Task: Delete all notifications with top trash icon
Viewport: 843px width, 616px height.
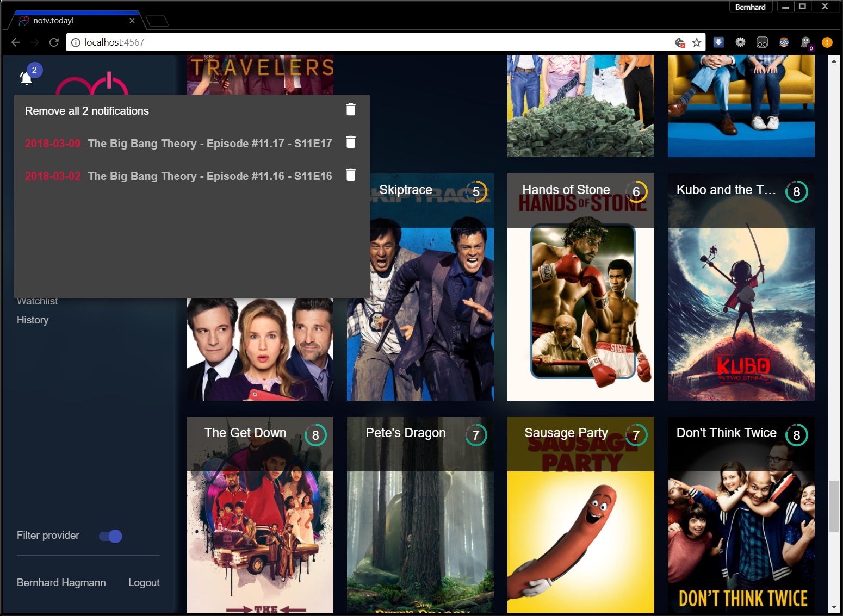Action: pos(351,110)
